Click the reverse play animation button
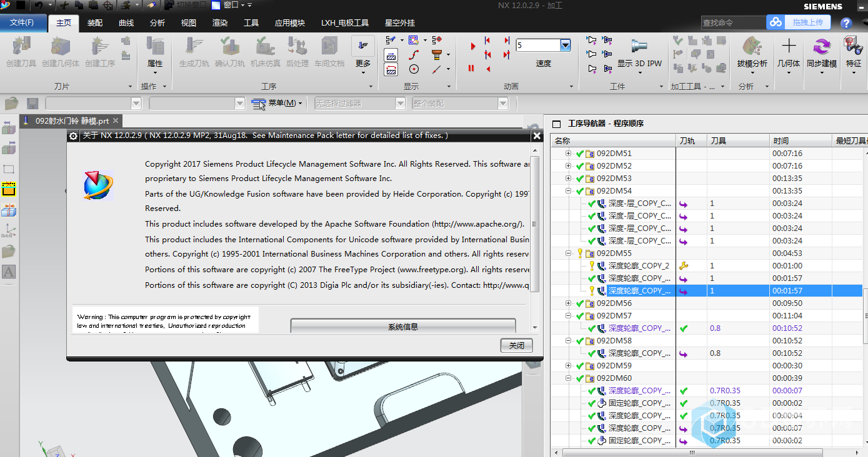 pyautogui.click(x=488, y=69)
